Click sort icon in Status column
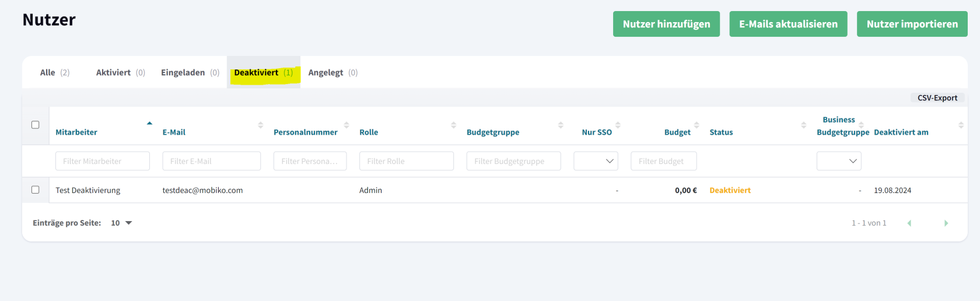 coord(803,125)
